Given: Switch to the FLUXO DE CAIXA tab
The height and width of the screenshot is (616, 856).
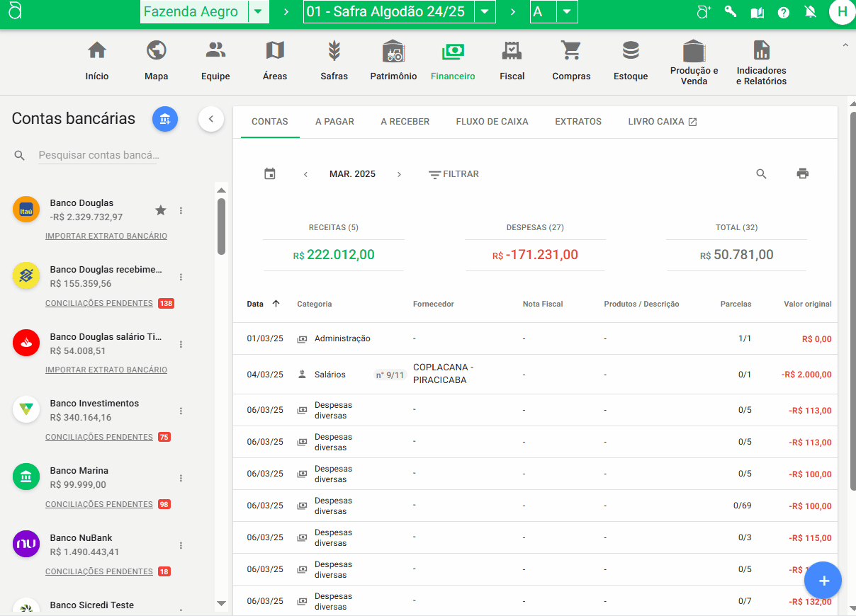Looking at the screenshot, I should click(x=492, y=122).
